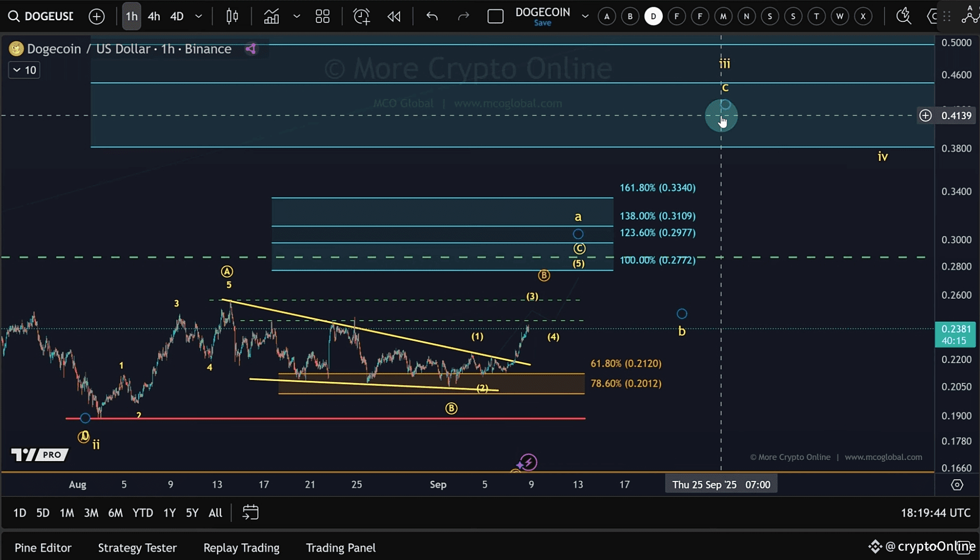Expand the layout management dropdown arrow
980x560 pixels.
585,16
